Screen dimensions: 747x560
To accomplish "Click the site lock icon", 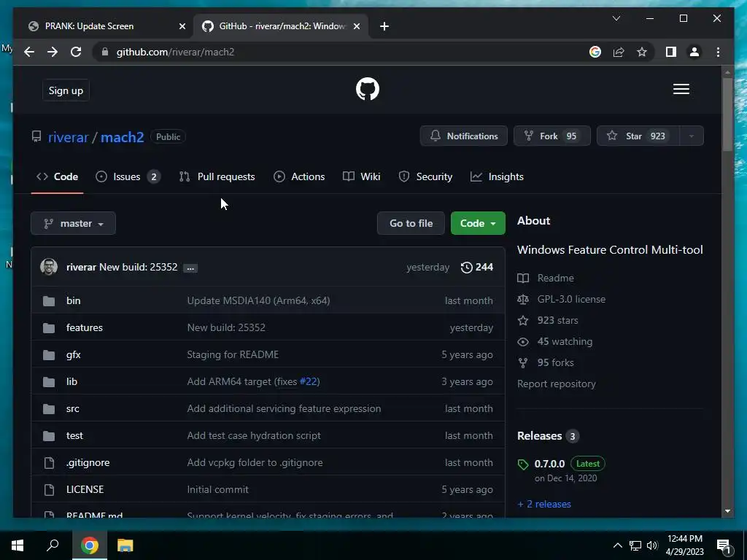I will (x=105, y=52).
